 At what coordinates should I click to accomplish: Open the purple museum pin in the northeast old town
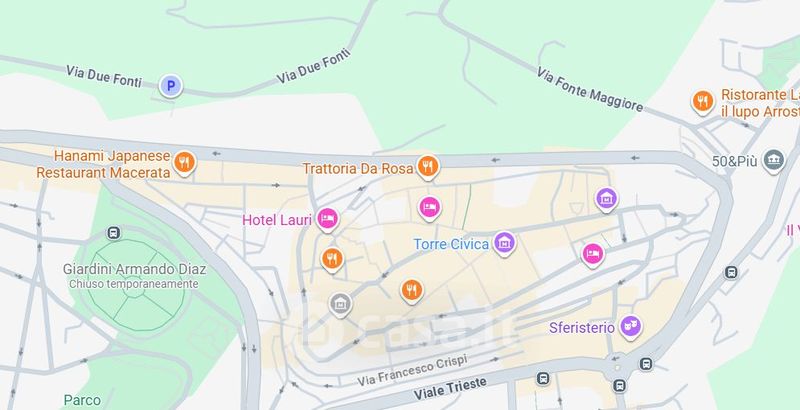606,199
